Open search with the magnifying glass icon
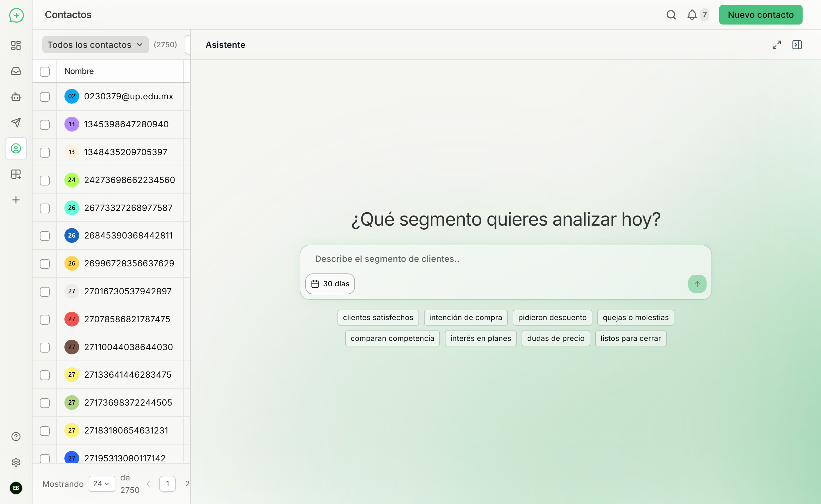This screenshot has height=504, width=821. coord(671,15)
